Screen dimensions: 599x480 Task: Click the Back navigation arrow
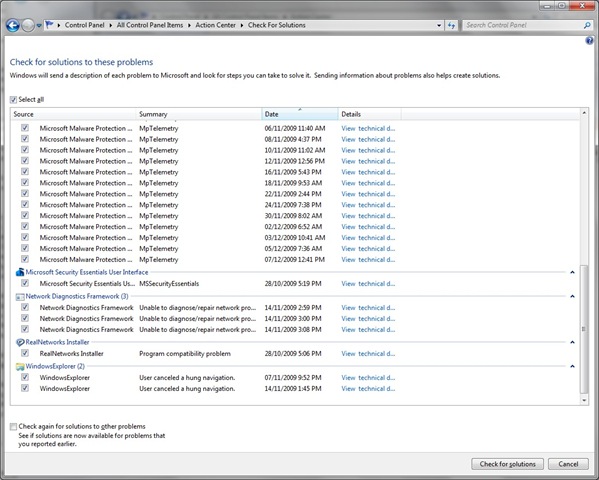(x=13, y=26)
